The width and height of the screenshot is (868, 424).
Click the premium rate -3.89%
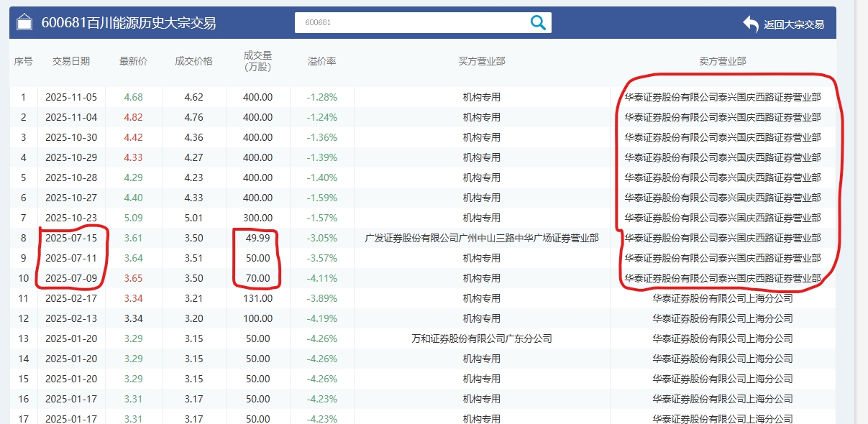click(x=321, y=298)
